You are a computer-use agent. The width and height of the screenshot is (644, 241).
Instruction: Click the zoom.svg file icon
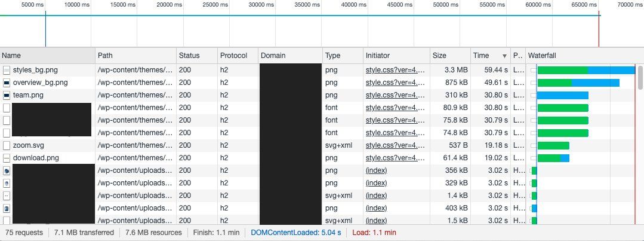coord(6,145)
